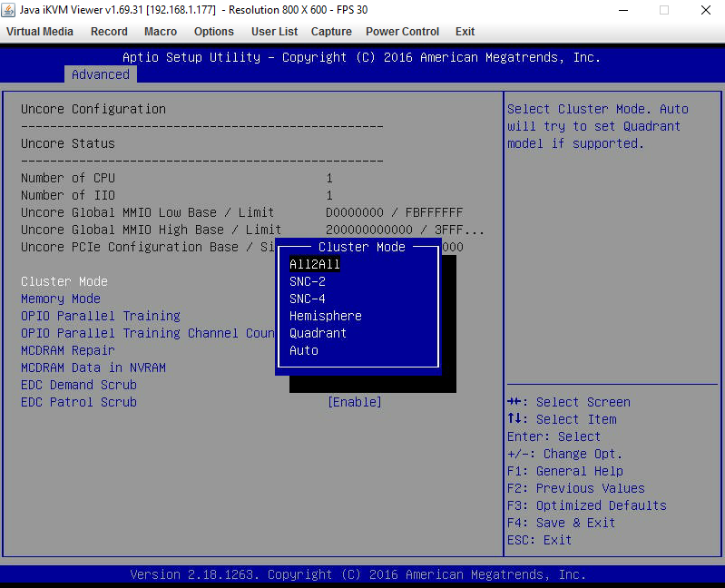Select Auto cluster mode option
Viewport: 725px width, 588px height.
[x=304, y=350]
